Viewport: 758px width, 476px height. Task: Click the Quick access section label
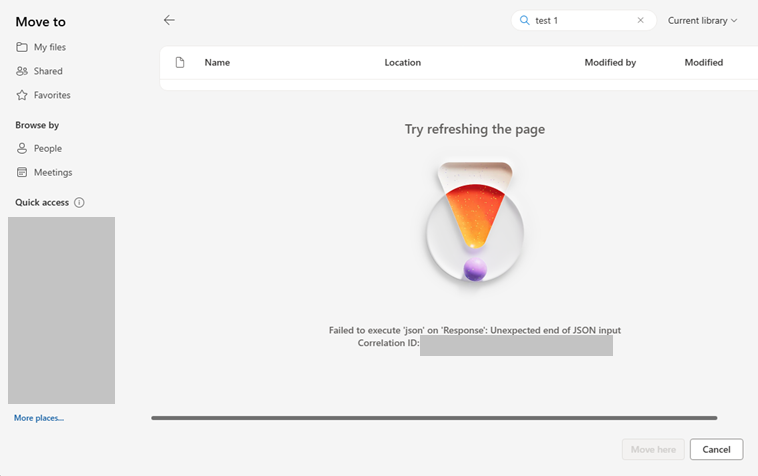[42, 202]
